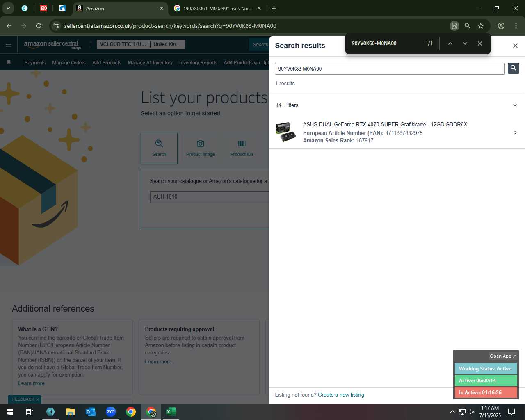Expand the Filters section chevron
Image resolution: width=525 pixels, height=420 pixels.
click(x=515, y=105)
